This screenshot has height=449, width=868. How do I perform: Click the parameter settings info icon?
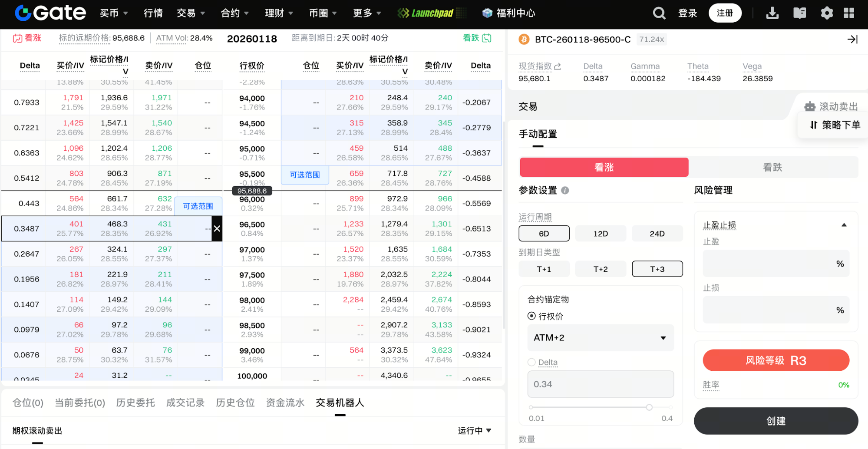[565, 191]
